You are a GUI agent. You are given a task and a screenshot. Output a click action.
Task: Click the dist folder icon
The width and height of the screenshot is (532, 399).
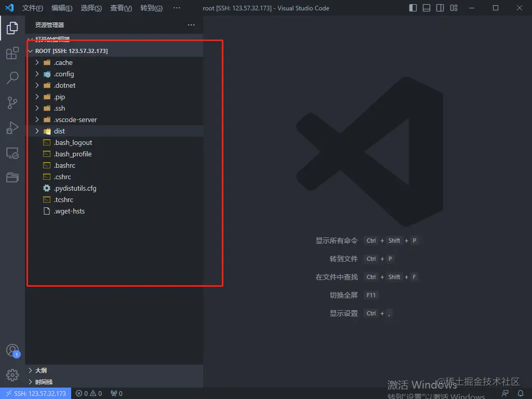[47, 131]
